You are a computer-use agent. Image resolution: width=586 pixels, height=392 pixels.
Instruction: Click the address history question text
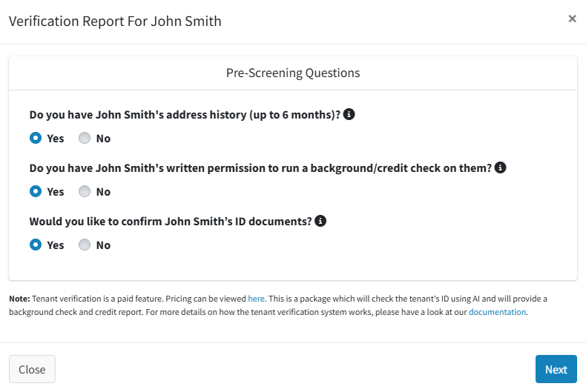(185, 115)
